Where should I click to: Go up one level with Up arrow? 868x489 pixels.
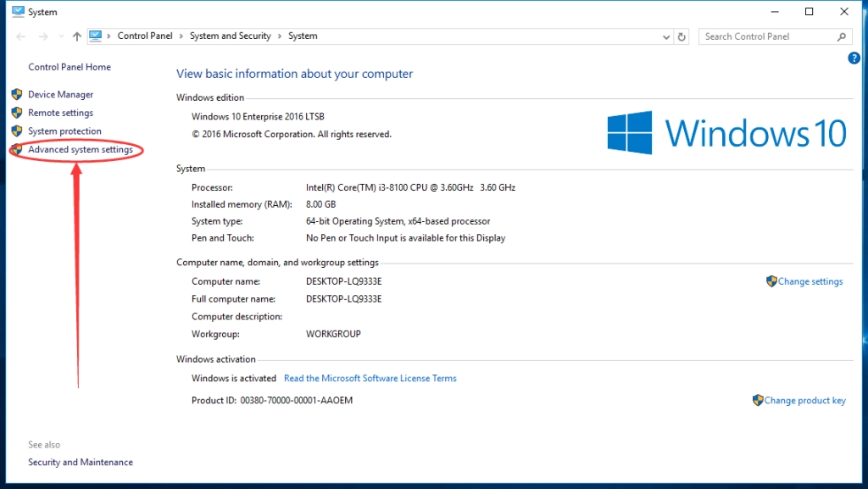coord(77,36)
